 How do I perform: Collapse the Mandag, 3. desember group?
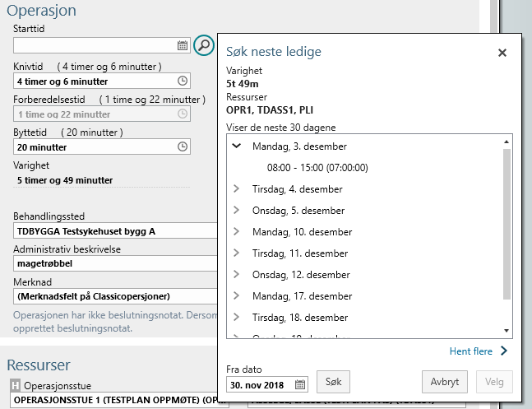[237, 146]
